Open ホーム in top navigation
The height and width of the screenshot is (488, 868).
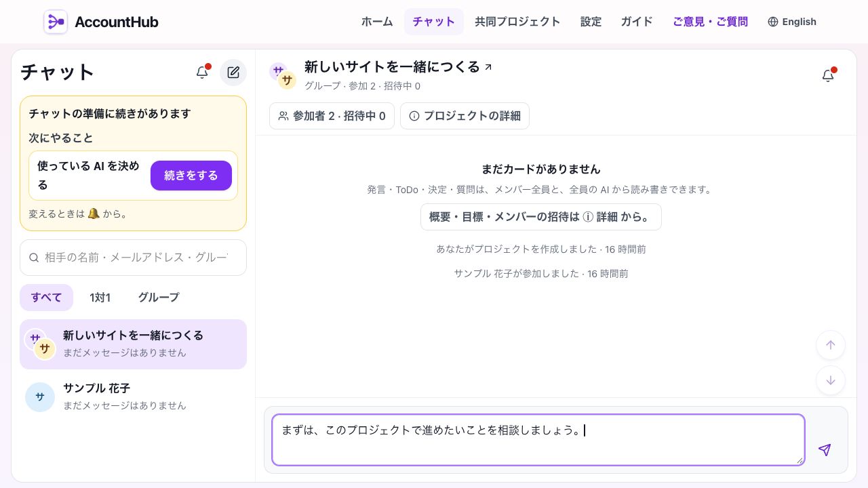(x=377, y=22)
